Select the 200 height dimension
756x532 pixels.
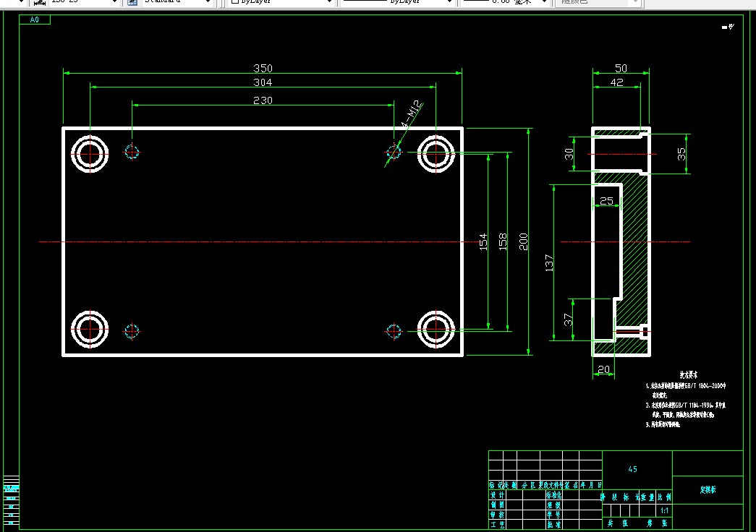(523, 241)
